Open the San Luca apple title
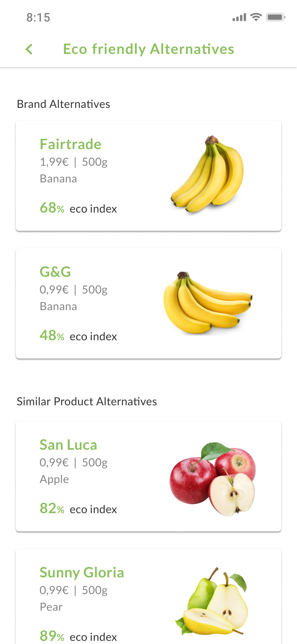The image size is (297, 644). pyautogui.click(x=68, y=445)
